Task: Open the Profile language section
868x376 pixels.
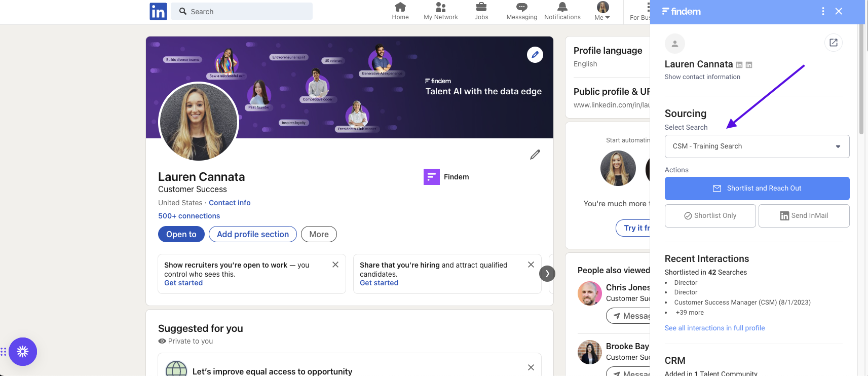Action: [x=608, y=51]
